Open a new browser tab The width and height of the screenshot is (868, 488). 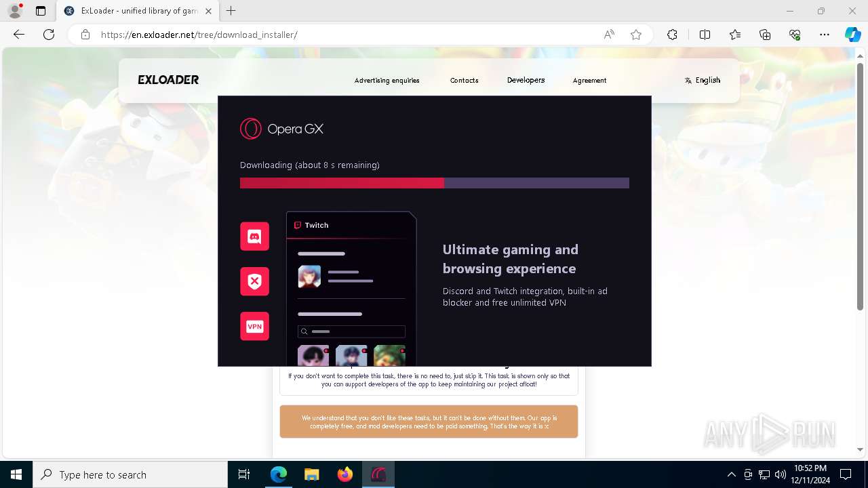pyautogui.click(x=231, y=11)
